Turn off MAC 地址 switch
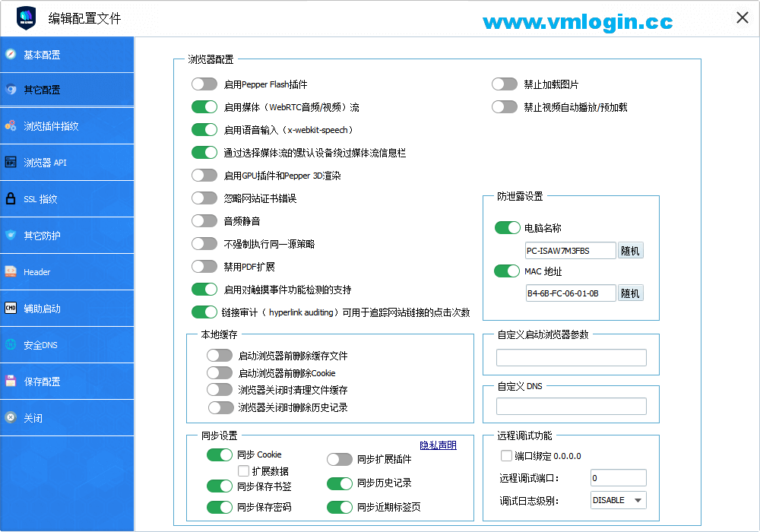 point(507,271)
